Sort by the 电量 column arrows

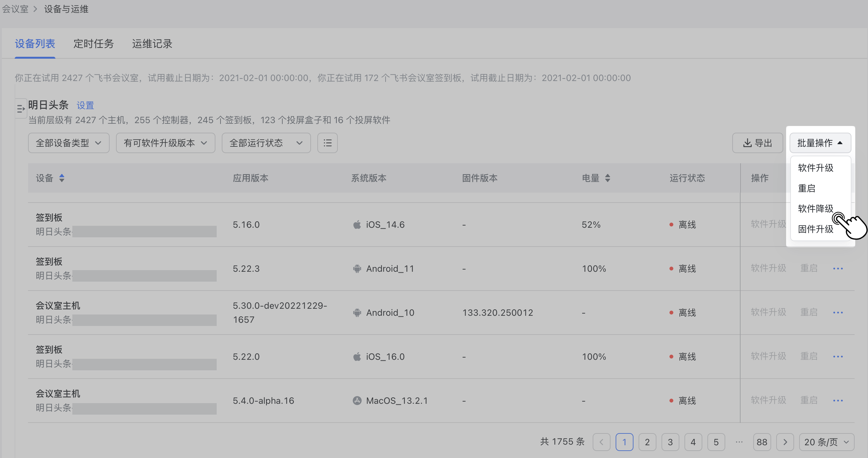(x=607, y=178)
